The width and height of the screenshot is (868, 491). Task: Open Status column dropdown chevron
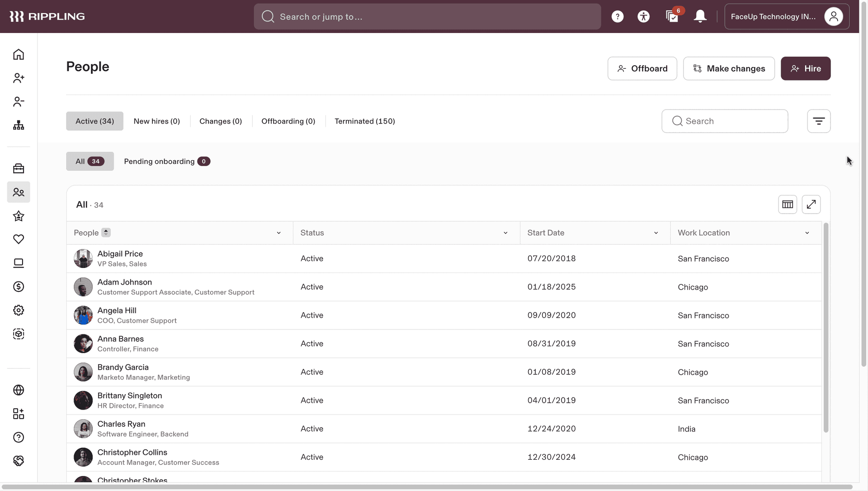pos(505,233)
